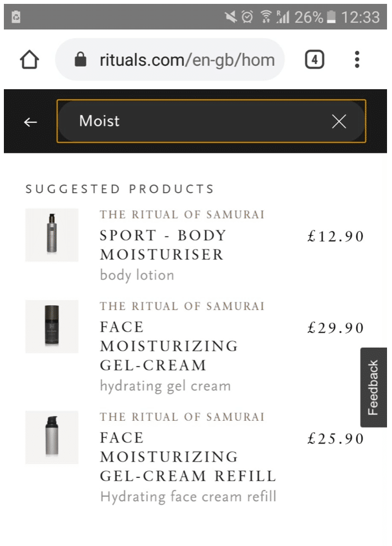Tap the back arrow above the search field
392x546 pixels.
pos(30,122)
